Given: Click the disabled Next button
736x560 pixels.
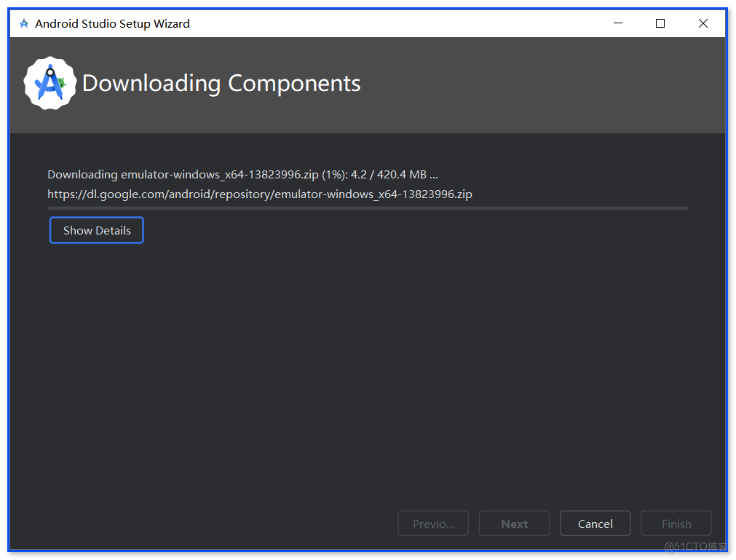Looking at the screenshot, I should point(514,523).
